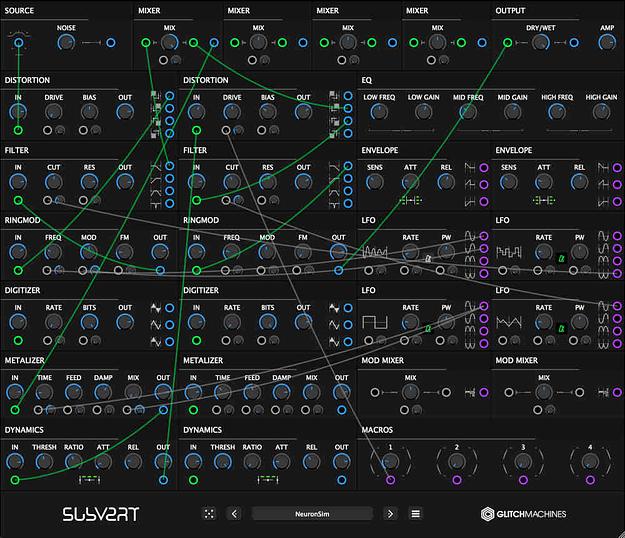The height and width of the screenshot is (538, 625).
Task: Adjust the DRY/WET knob in Output module
Action: pyautogui.click(x=540, y=43)
